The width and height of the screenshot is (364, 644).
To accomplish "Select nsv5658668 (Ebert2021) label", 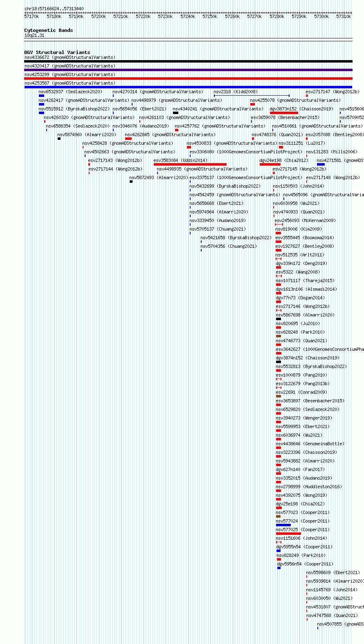I will 216,203.
